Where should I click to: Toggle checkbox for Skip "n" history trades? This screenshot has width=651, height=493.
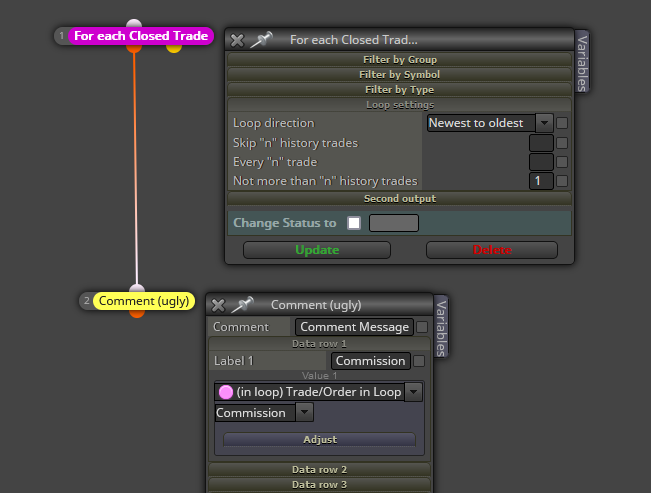click(562, 143)
